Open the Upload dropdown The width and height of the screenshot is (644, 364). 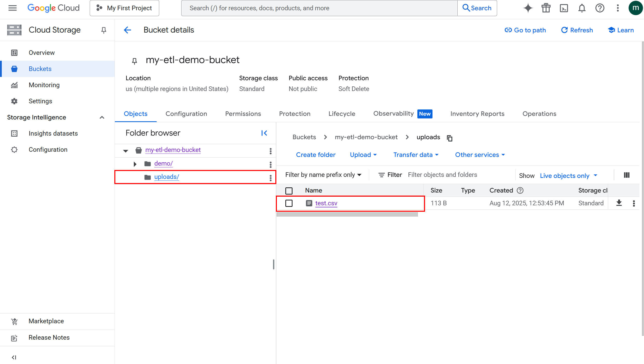coord(363,155)
